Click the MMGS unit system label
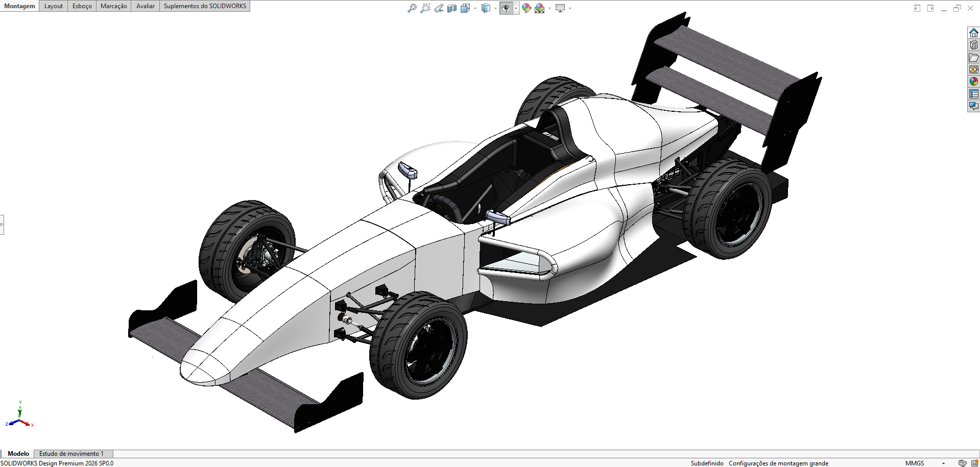The height and width of the screenshot is (467, 980). [915, 463]
